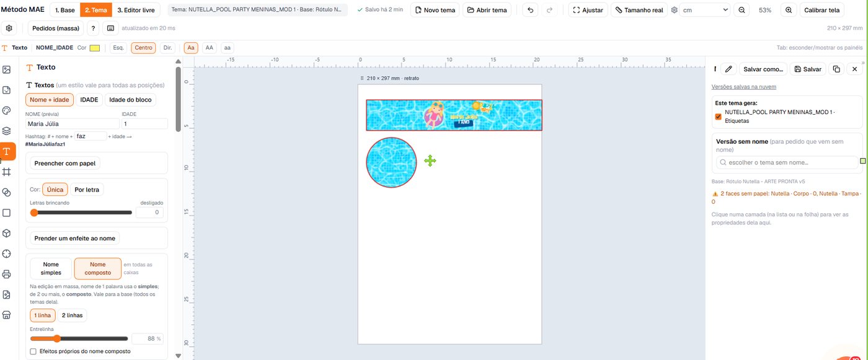
Task: Tick 'Efeitos próprios do nome composto' checkbox
Action: [x=33, y=351]
